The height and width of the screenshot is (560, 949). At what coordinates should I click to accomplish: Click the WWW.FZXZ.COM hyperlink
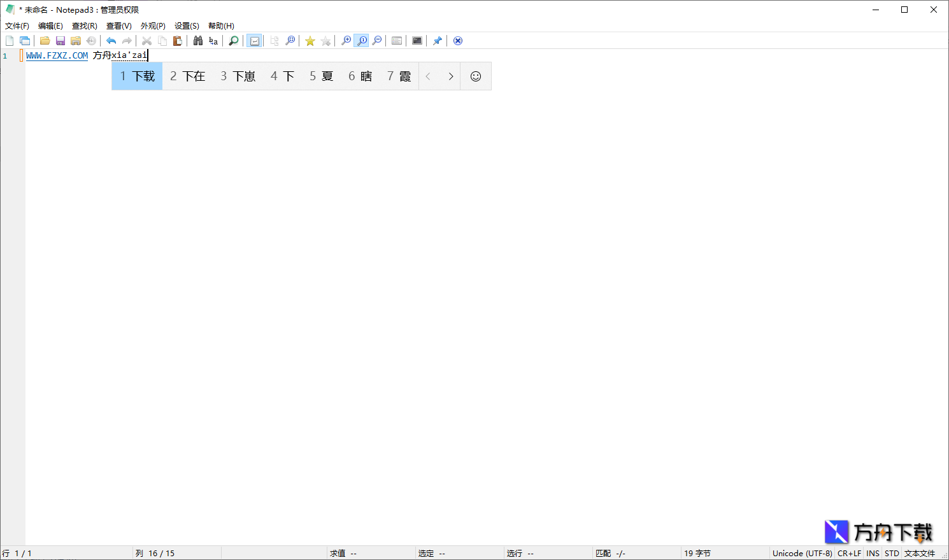tap(56, 55)
